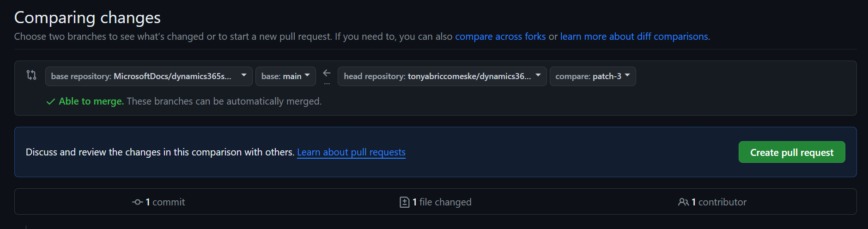Click the commit icon beside 1 commit

[137, 202]
